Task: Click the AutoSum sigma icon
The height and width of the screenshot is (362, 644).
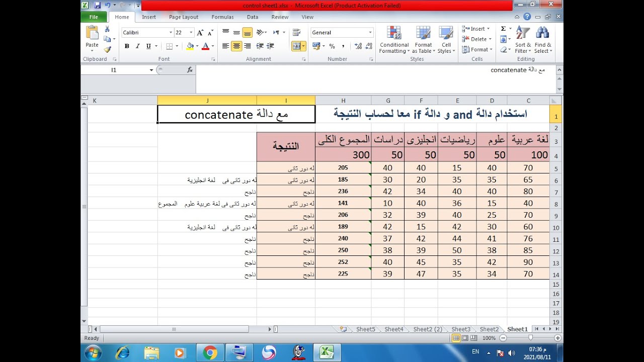Action: 503,29
